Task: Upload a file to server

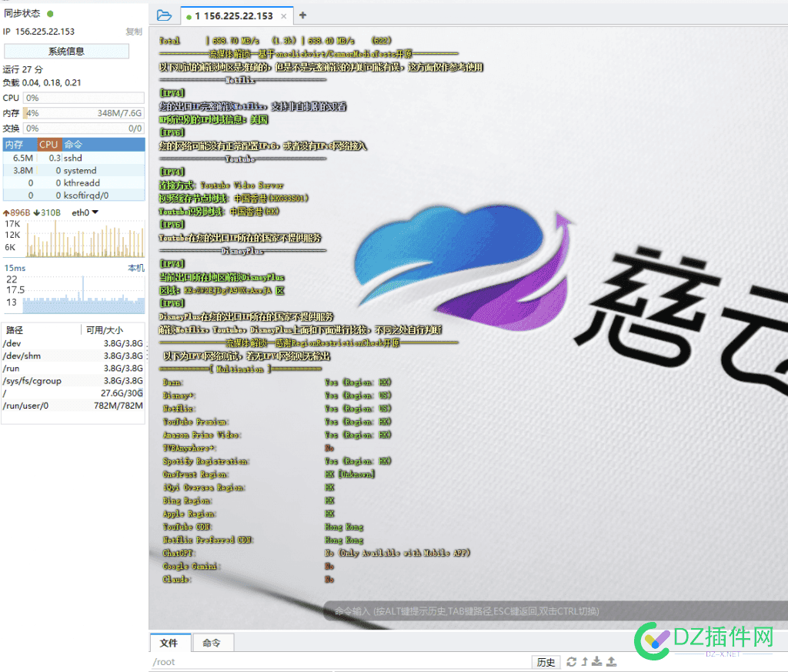Action: 611,661
